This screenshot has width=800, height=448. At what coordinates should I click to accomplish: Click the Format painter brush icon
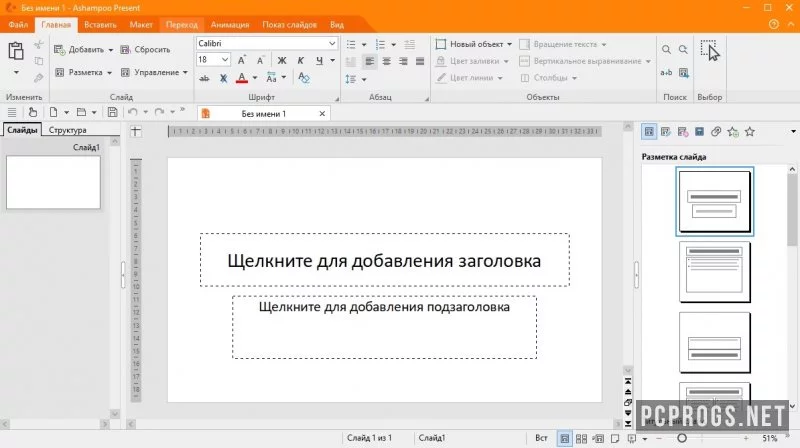tap(39, 78)
